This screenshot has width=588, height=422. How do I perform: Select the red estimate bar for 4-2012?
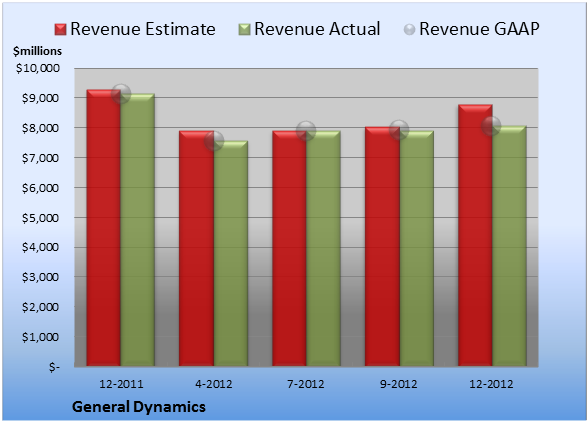click(196, 248)
